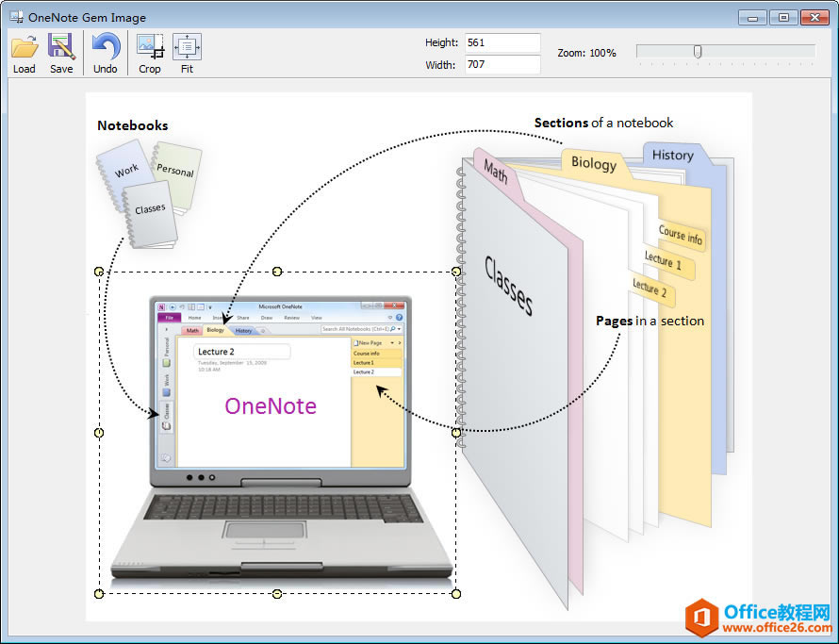
Task: Click the bottom-right crop handle
Action: click(x=456, y=594)
